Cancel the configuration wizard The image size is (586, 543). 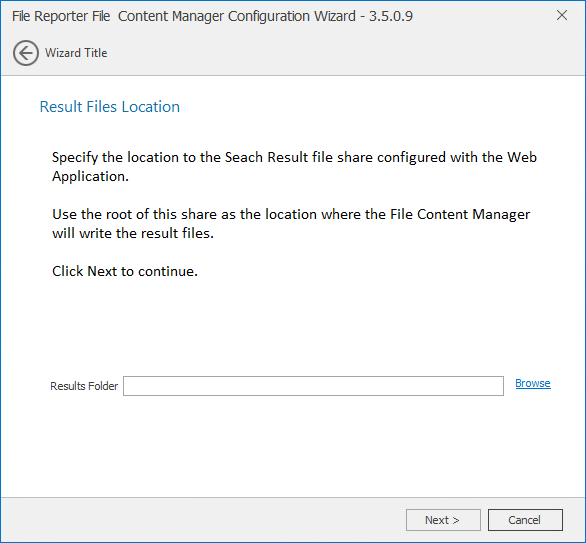point(525,520)
